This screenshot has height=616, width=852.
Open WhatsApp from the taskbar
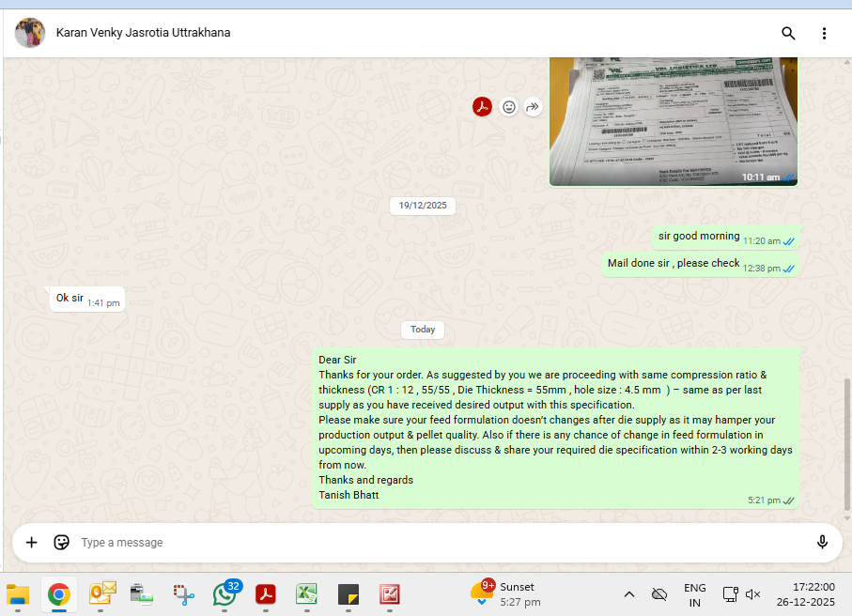(x=225, y=593)
